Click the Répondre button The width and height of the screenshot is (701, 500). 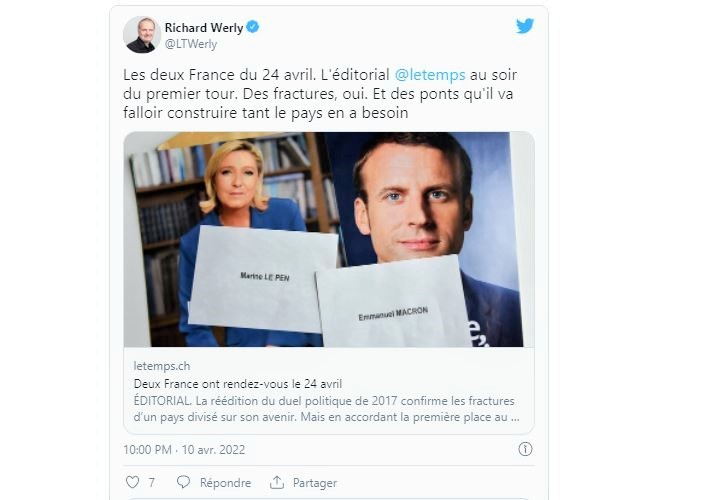click(225, 483)
